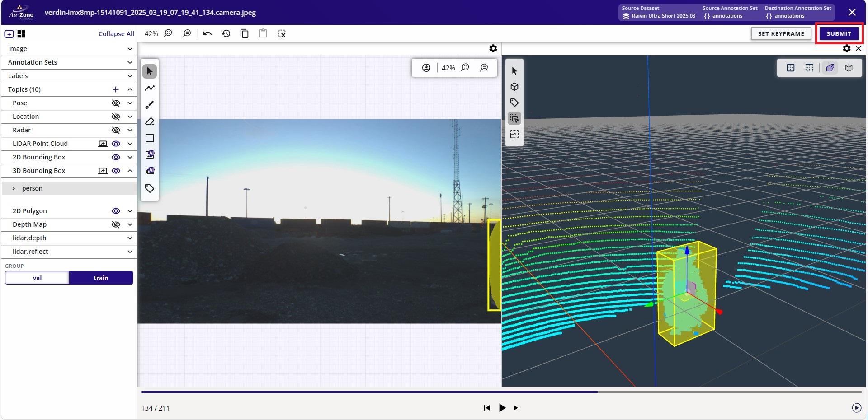This screenshot has width=868, height=420.
Task: Click the fit-to-selection tool in 3D toolbar
Action: [x=514, y=134]
